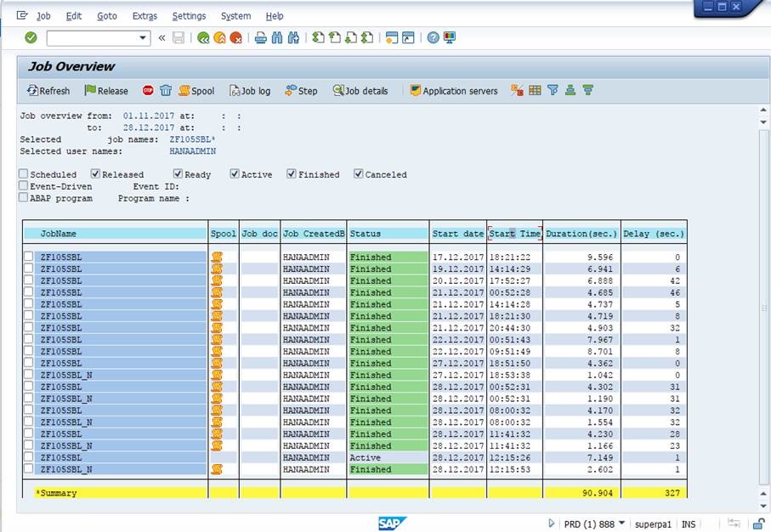771x532 pixels.
Task: Click the red stop icon to cancel active job
Action: coord(148,90)
